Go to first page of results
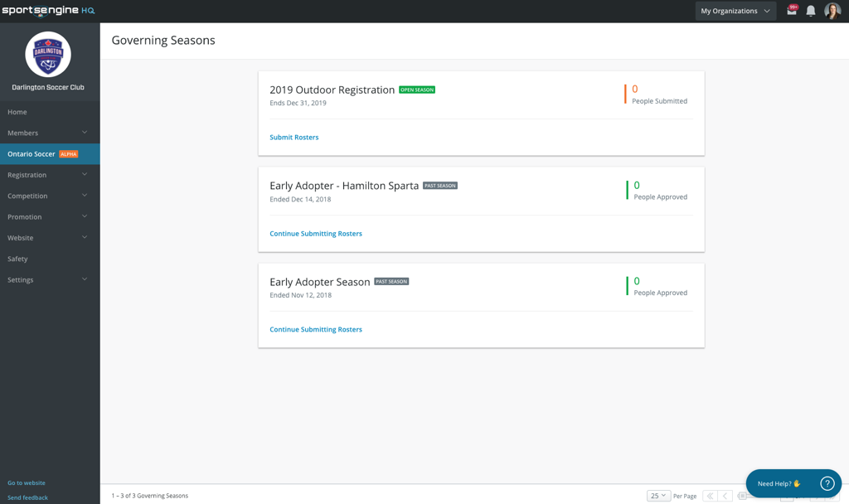The image size is (849, 504). point(710,496)
